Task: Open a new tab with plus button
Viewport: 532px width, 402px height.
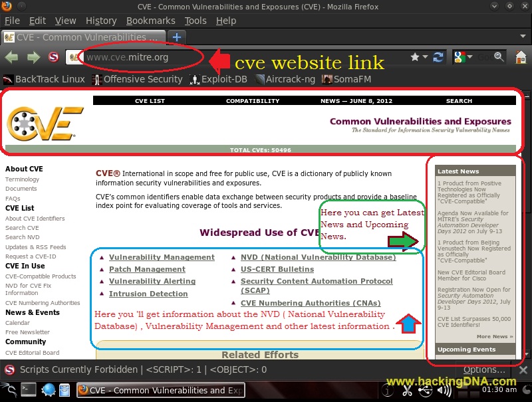Action: (177, 37)
